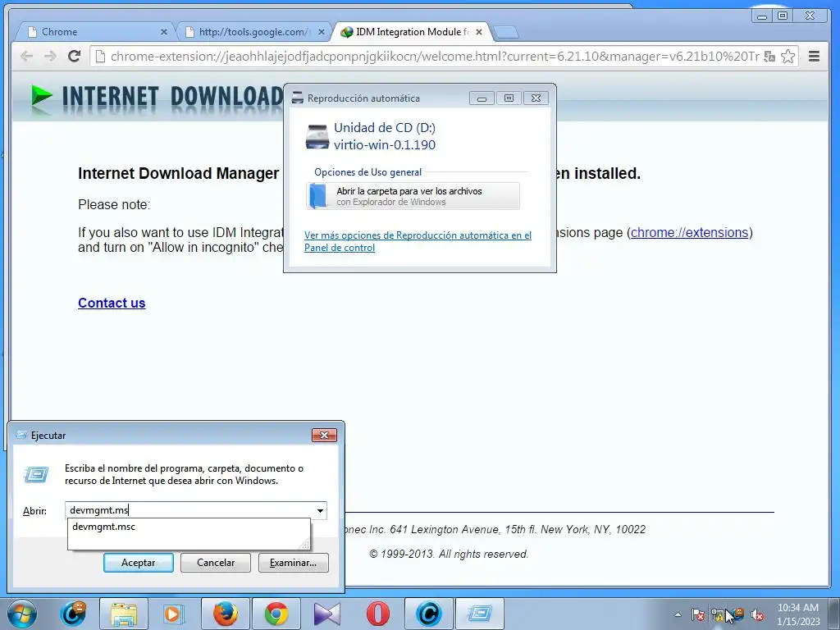840x630 pixels.
Task: Restore down the Chrome browser window
Action: tap(783, 16)
